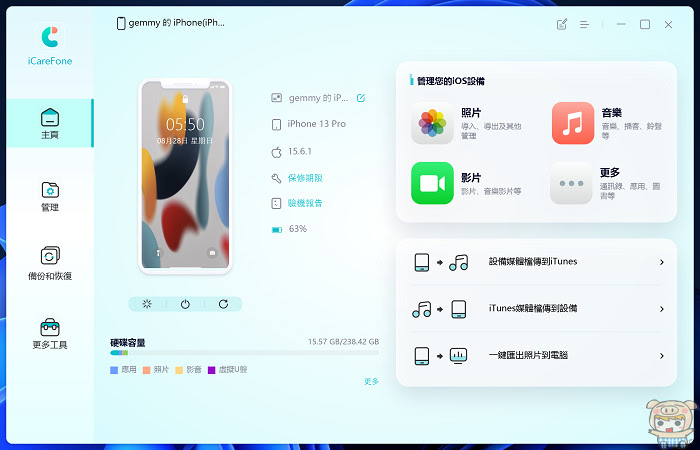Click the blue 應用 legend swatch
The image size is (700, 450).
tap(114, 370)
